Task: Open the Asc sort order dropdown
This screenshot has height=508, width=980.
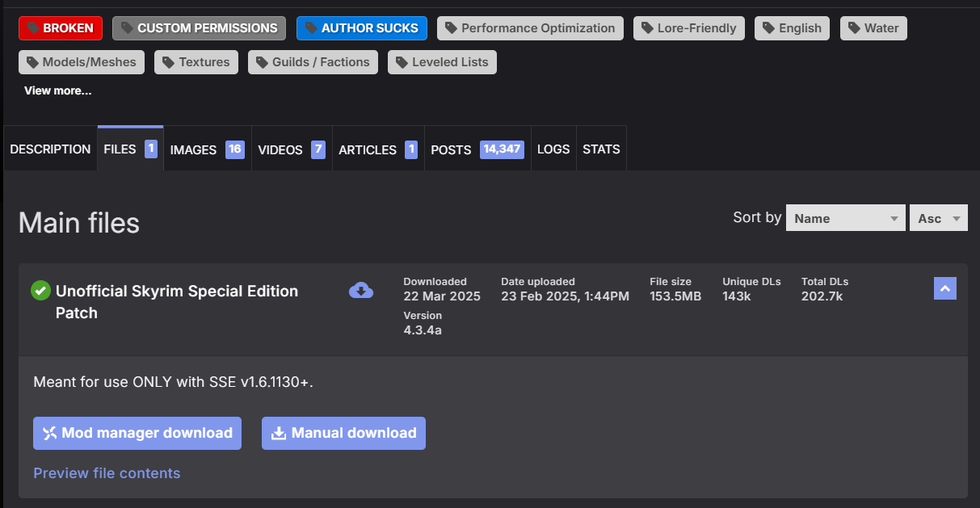Action: [x=939, y=218]
